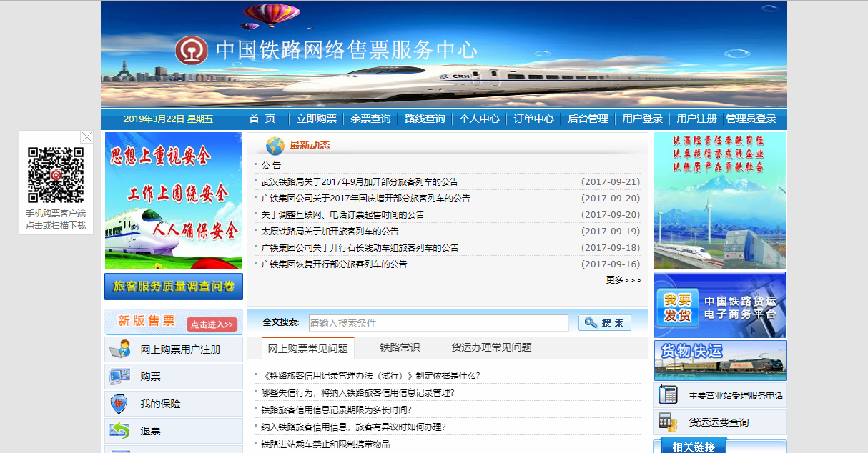This screenshot has width=868, height=453.
Task: Open FAQ 旅客有异议时如何办理
Action: 353,427
